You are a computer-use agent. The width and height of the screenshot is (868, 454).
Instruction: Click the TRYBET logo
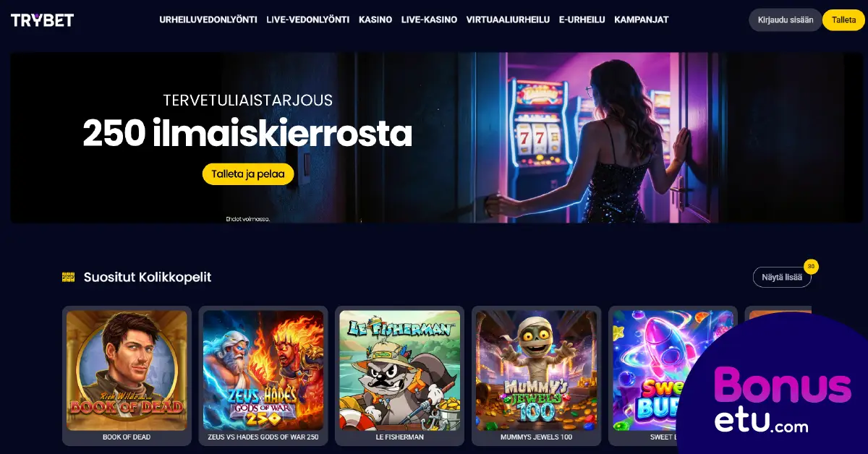tap(42, 20)
